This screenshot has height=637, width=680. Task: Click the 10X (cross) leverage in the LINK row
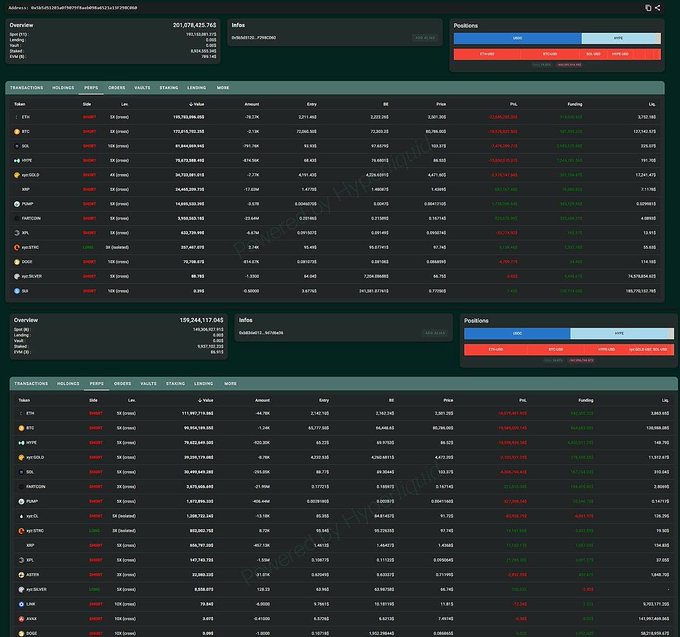[126, 604]
